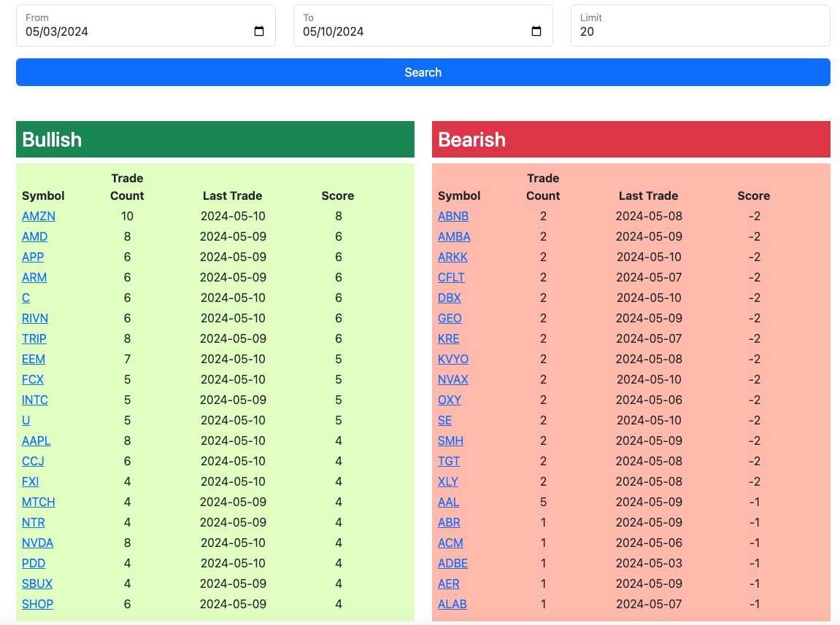Click the Bullish Last Trade column header

click(233, 196)
